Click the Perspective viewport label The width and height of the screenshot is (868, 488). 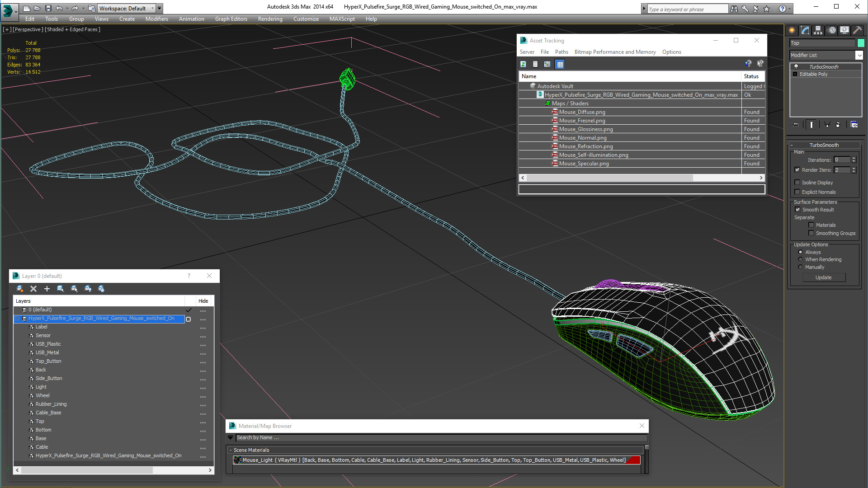[28, 29]
